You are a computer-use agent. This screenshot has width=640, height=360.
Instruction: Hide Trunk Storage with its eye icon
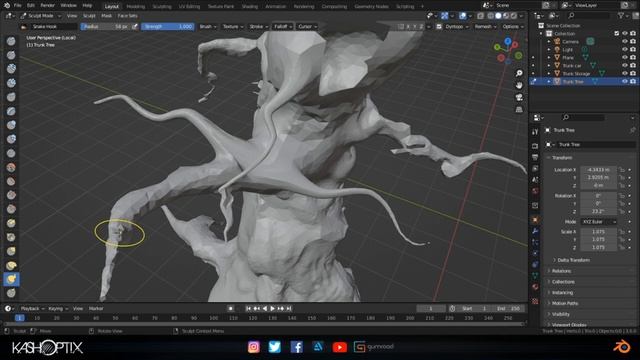click(x=624, y=73)
